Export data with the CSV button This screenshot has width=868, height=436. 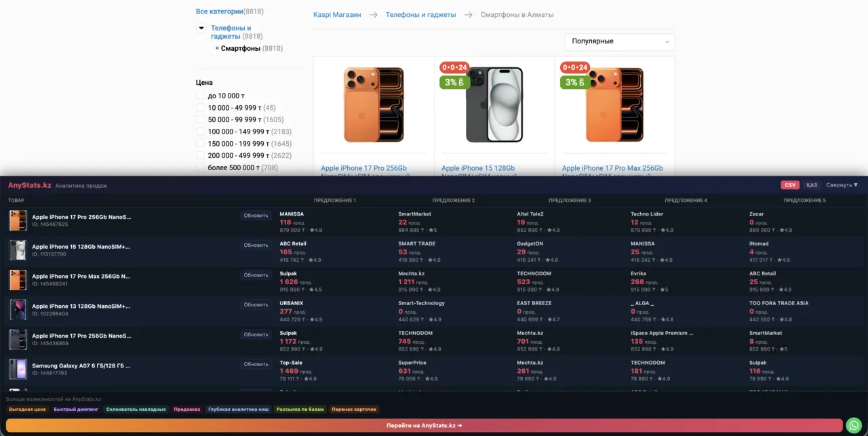(x=789, y=185)
